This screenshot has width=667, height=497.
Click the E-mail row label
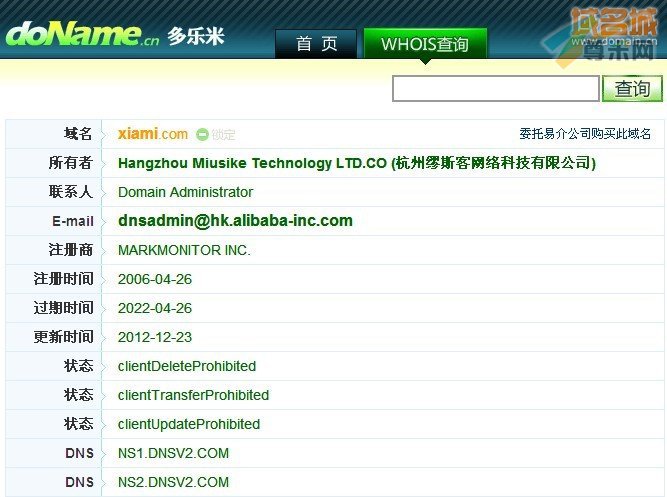coord(73,221)
